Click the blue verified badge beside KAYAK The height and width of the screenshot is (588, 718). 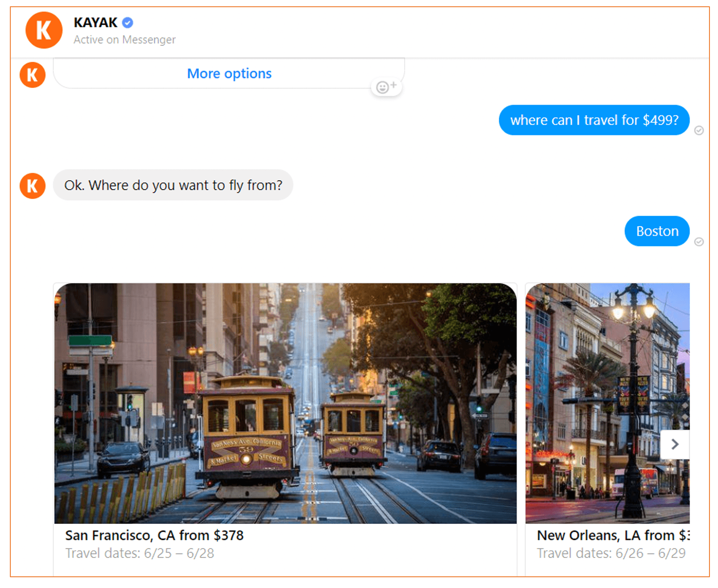click(x=128, y=22)
